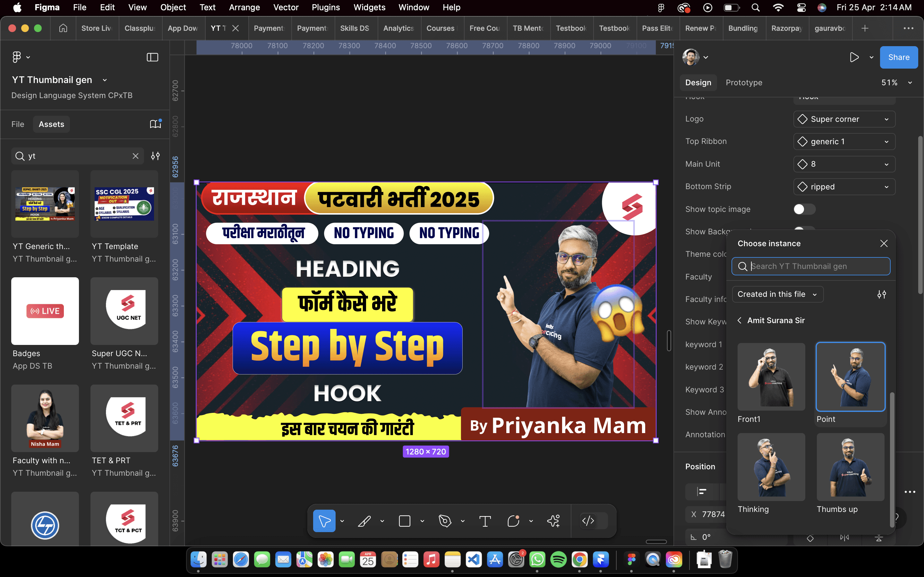
Task: Open the Logo Super corner dropdown
Action: coord(844,119)
